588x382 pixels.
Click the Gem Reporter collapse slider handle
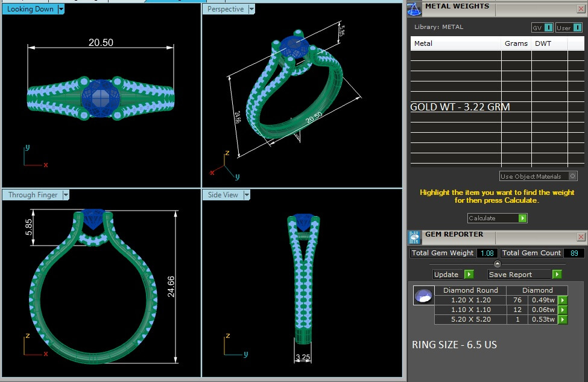pos(497,264)
